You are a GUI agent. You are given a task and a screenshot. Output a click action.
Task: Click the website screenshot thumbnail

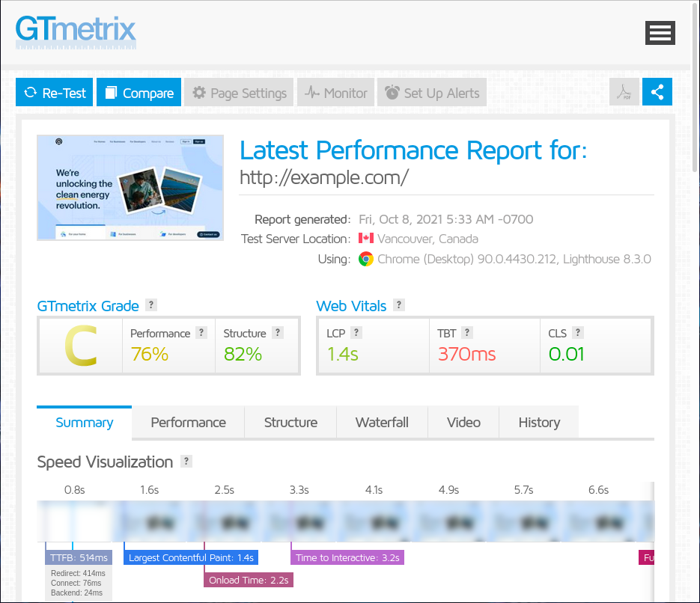point(130,188)
